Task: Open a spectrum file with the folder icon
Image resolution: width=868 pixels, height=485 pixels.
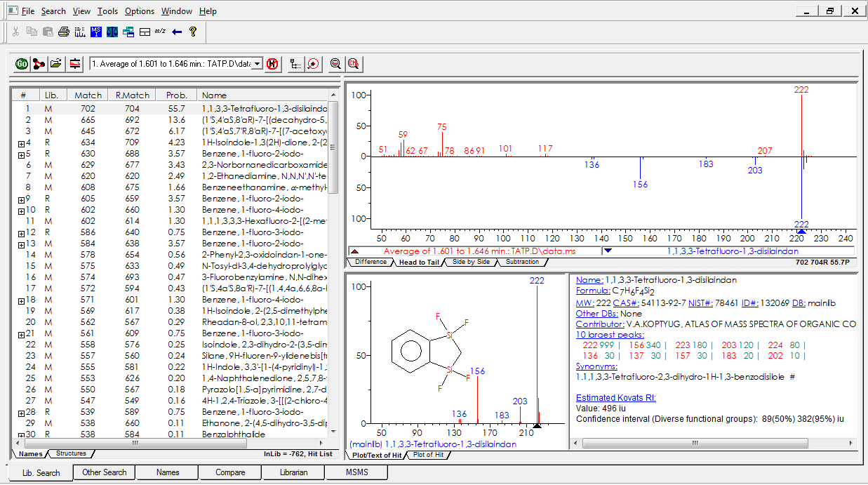Action: coord(55,64)
